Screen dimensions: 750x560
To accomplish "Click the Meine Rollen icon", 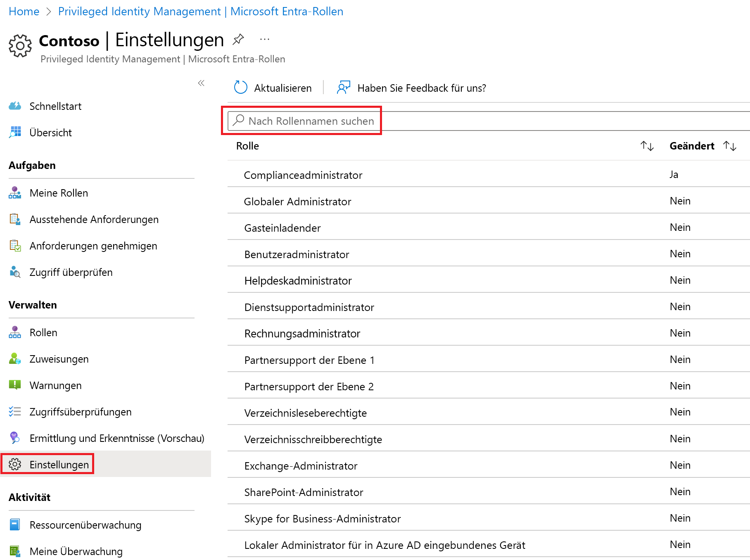I will 15,192.
